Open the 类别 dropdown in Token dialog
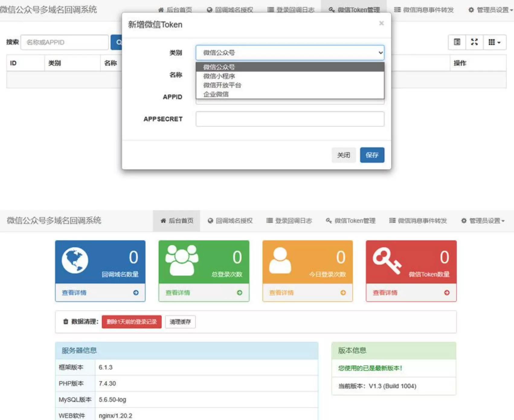Image resolution: width=514 pixels, height=420 pixels. pyautogui.click(x=290, y=52)
